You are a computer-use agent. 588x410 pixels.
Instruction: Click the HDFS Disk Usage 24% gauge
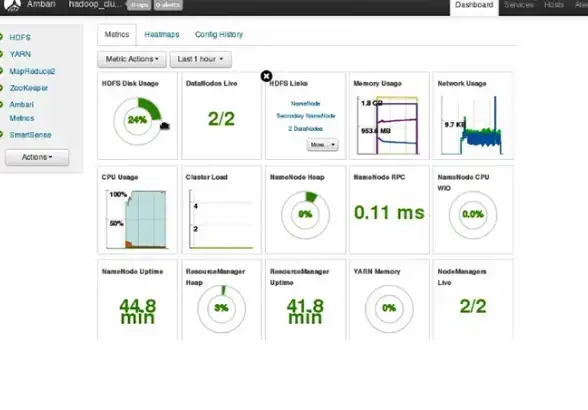point(138,121)
